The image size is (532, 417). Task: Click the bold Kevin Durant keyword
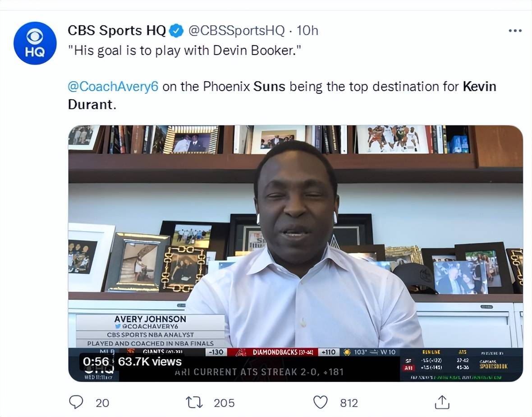[x=282, y=95]
